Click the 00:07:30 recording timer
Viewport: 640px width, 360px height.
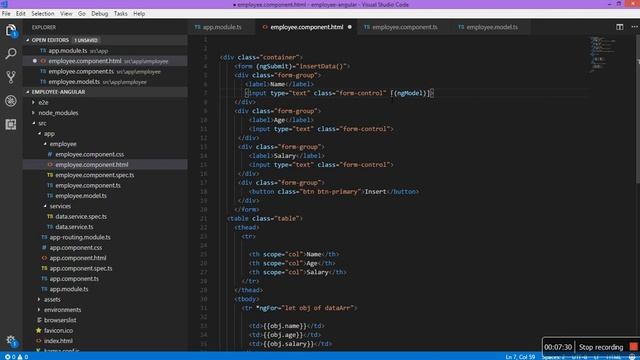coord(558,347)
